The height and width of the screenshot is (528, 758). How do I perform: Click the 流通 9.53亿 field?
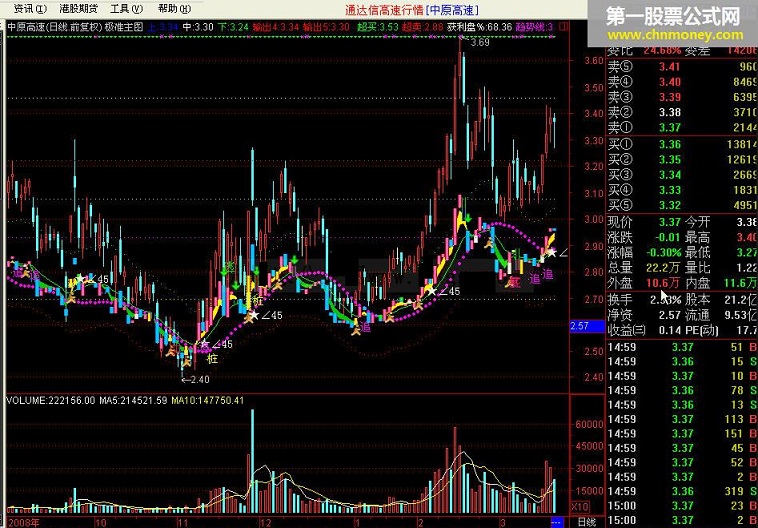[x=721, y=315]
